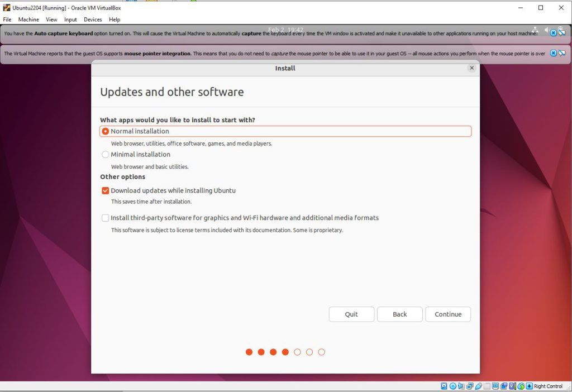Click the mouse pointer integration notification message
Image resolution: width=572 pixels, height=392 pixels.
[275, 54]
